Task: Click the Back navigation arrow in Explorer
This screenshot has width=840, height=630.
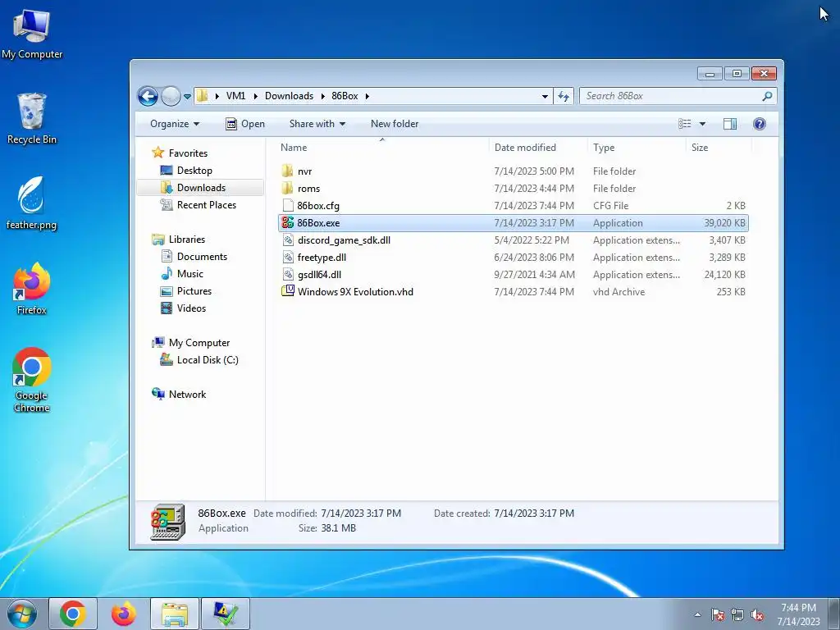Action: click(148, 97)
